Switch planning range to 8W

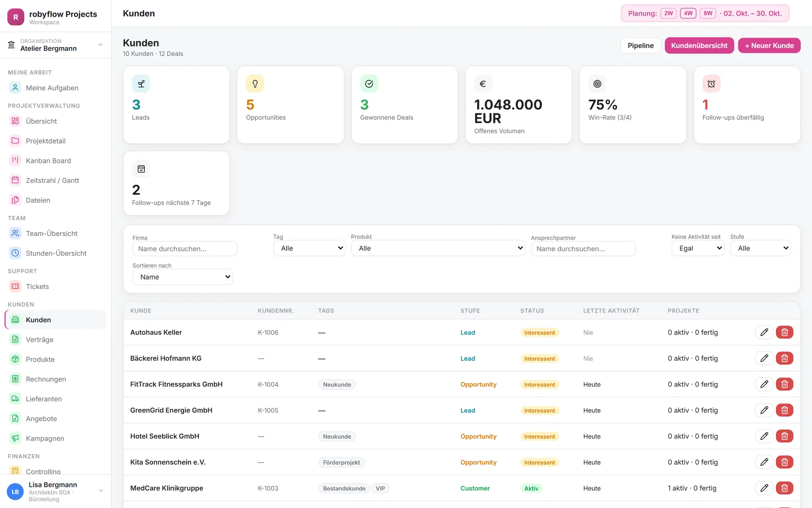(708, 14)
